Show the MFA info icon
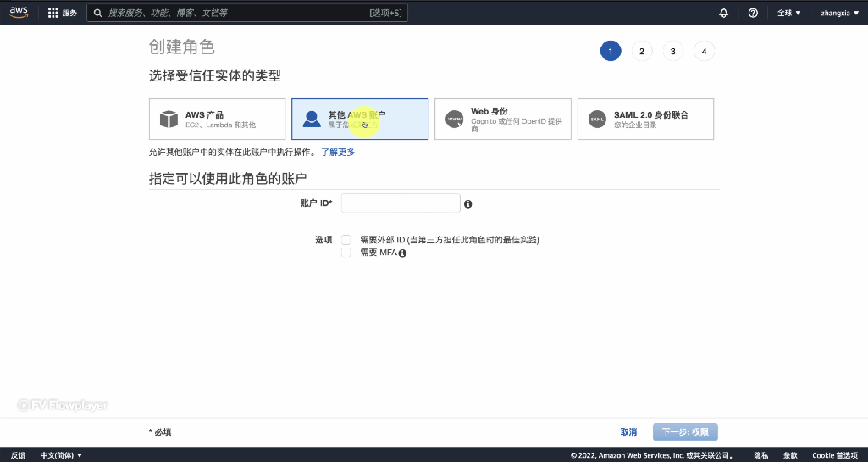 (x=402, y=253)
